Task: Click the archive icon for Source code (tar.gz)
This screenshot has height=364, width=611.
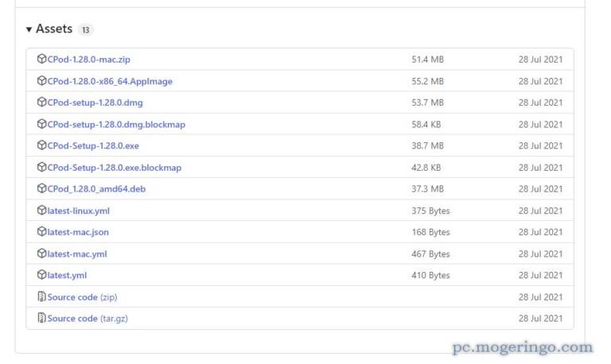Action: 41,318
